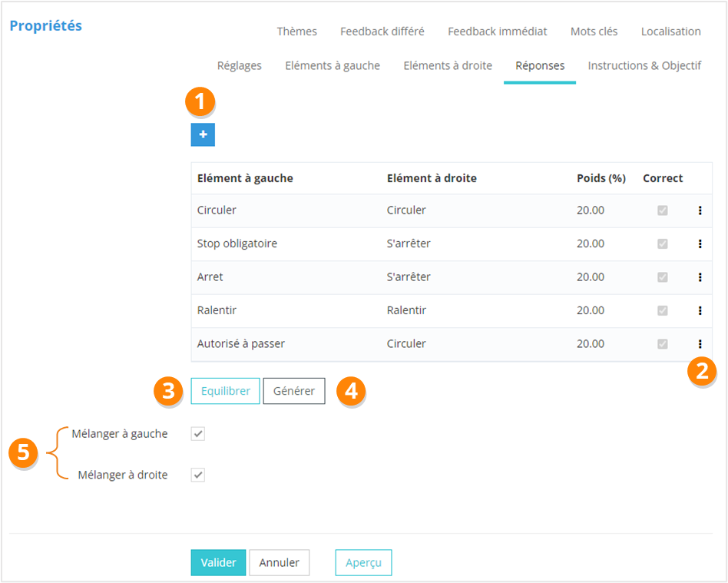728x583 pixels.
Task: Toggle the Mélanger à gauche checkbox
Action: (198, 434)
